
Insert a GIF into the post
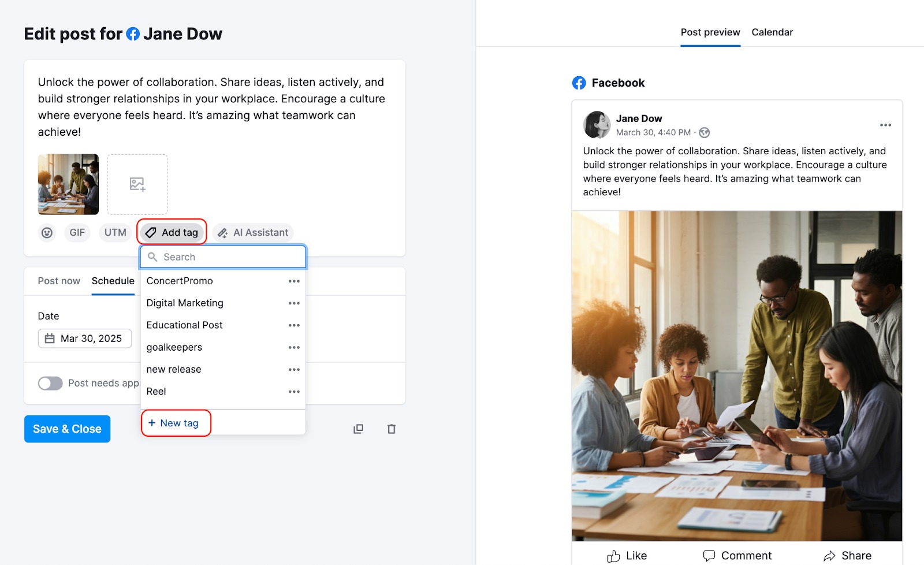click(77, 232)
